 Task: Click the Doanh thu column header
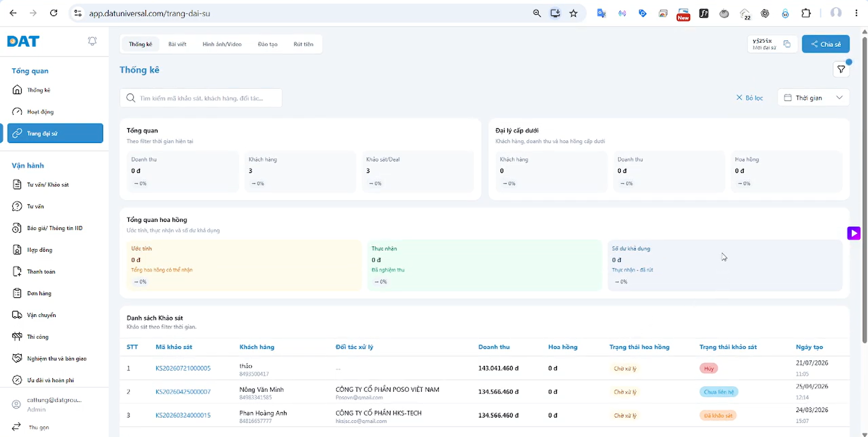494,347
